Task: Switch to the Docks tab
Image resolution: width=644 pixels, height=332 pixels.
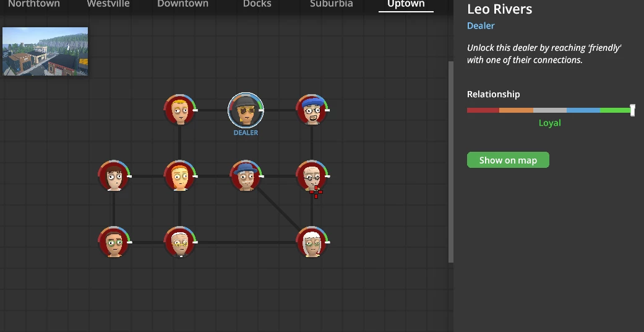Action: (257, 4)
